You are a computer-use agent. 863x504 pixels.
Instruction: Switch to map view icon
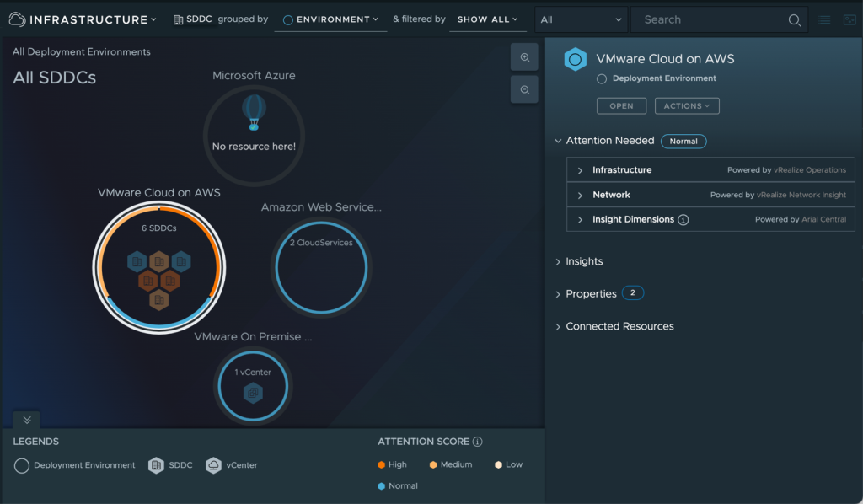pos(850,20)
